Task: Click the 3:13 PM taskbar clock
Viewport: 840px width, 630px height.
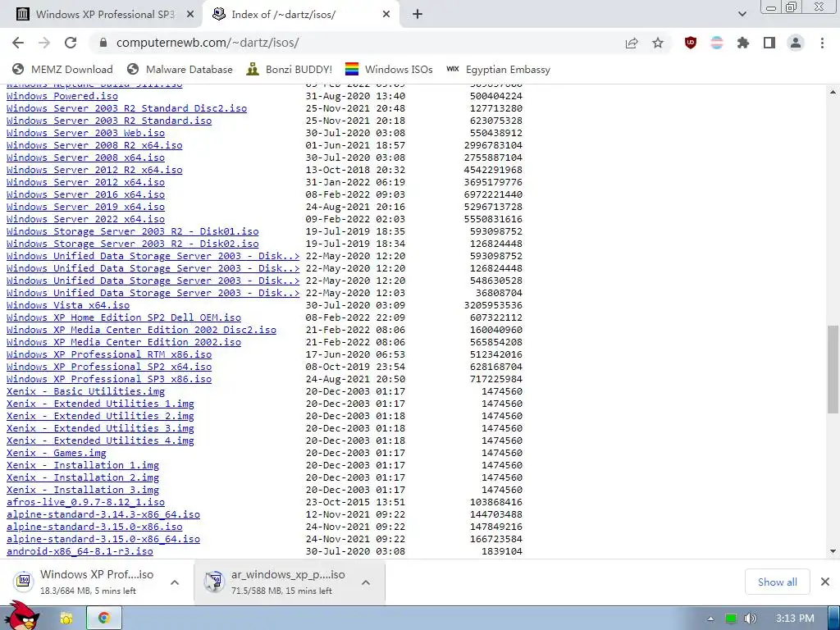Action: click(795, 619)
